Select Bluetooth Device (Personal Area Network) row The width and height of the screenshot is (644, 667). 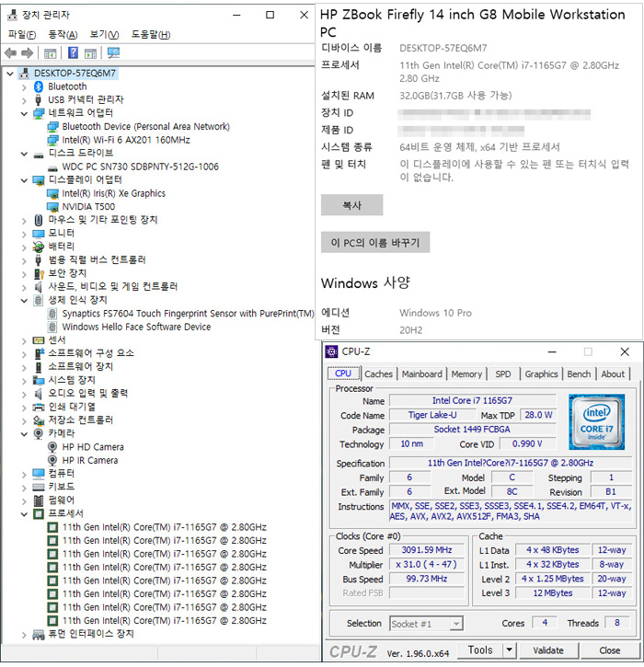coord(145,127)
